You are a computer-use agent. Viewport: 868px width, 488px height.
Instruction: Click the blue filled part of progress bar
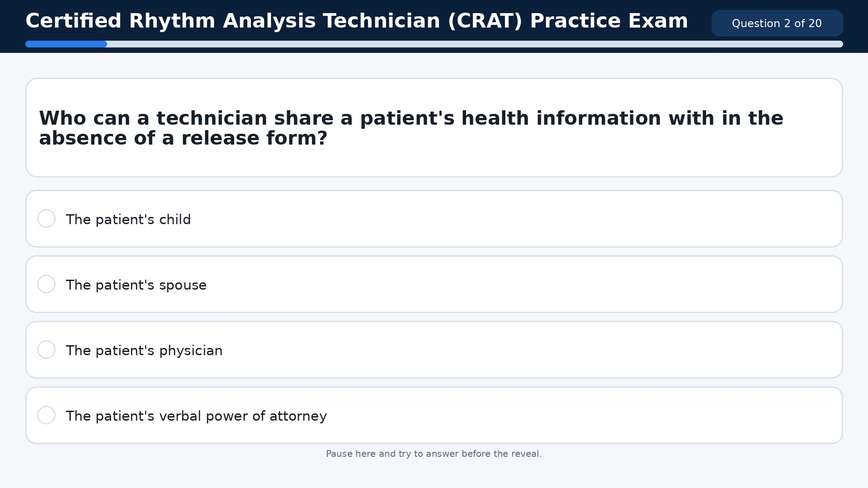tap(66, 44)
